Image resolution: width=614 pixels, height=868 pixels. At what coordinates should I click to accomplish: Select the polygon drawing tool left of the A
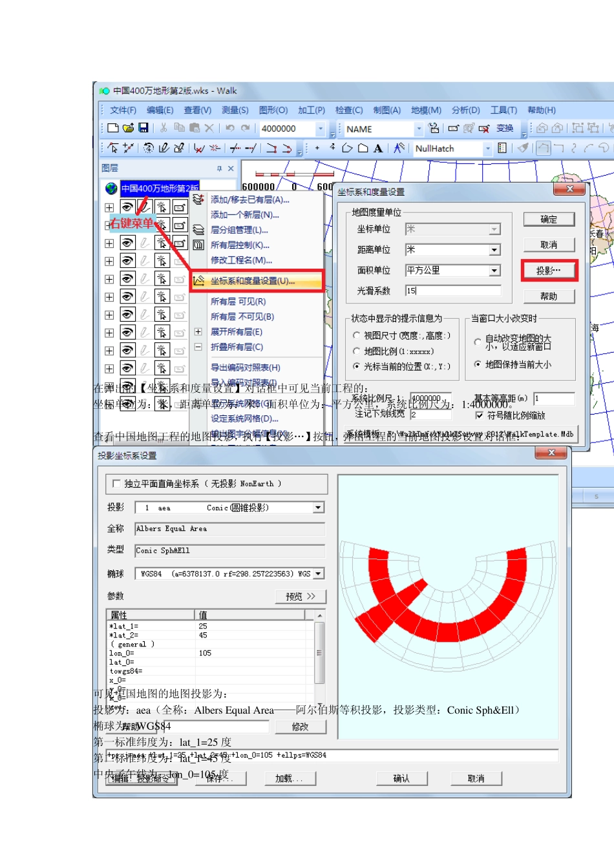coord(363,149)
